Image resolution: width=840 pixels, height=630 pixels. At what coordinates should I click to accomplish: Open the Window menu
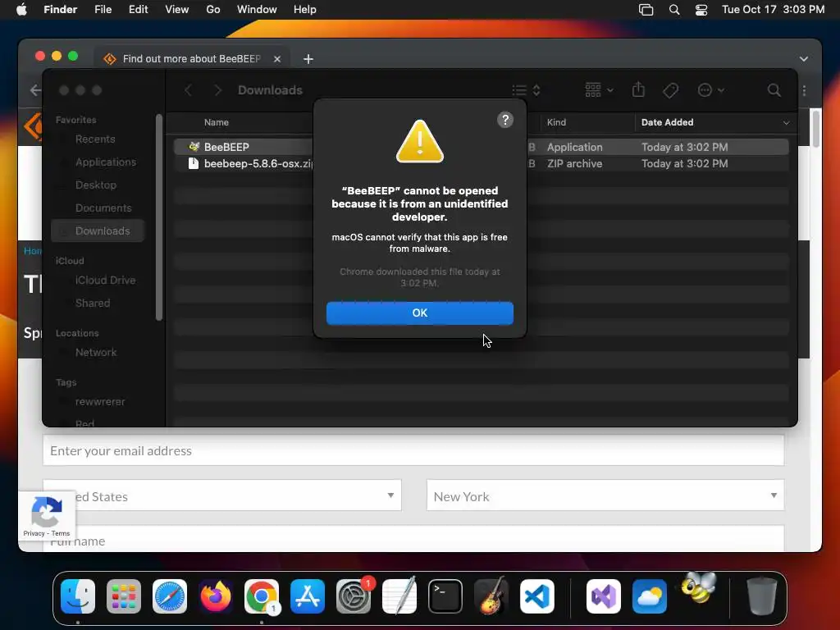[x=257, y=10]
